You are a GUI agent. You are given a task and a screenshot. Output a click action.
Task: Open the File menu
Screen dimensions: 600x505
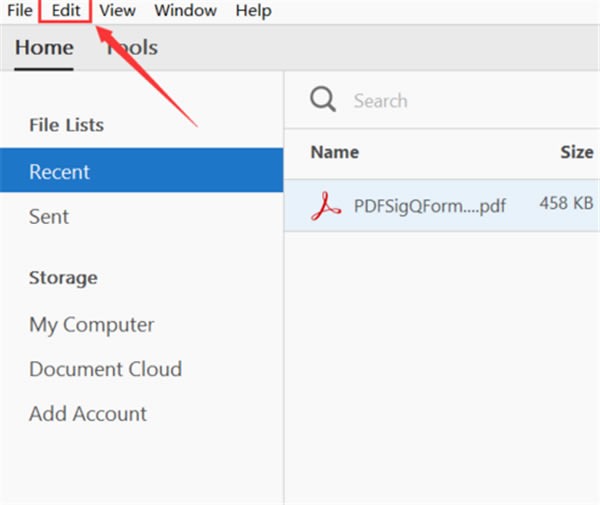(x=20, y=10)
